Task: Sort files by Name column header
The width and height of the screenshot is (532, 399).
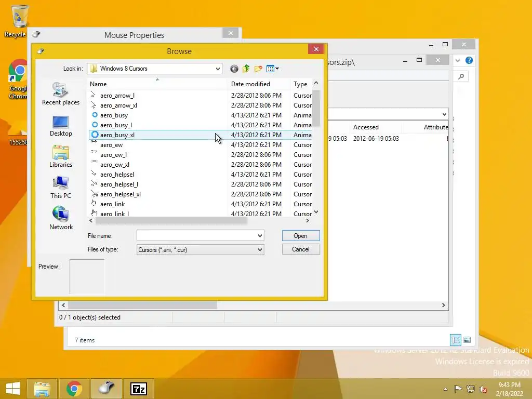Action: 157,84
